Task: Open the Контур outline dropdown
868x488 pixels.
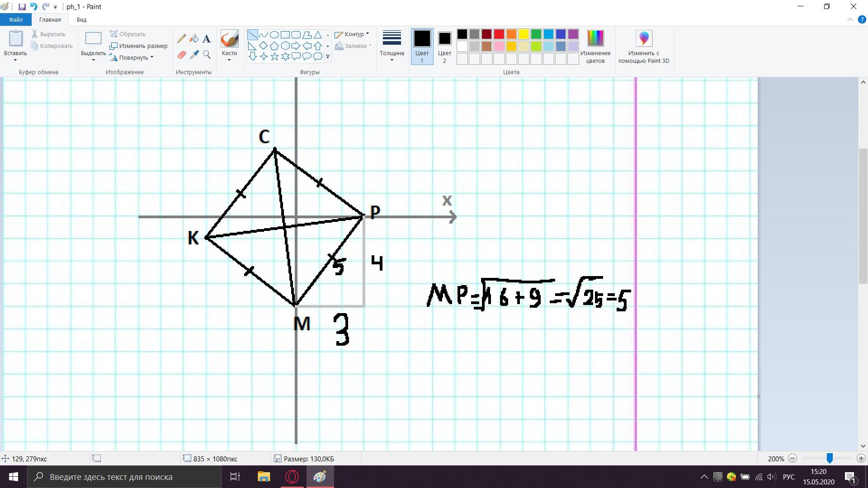Action: (352, 34)
